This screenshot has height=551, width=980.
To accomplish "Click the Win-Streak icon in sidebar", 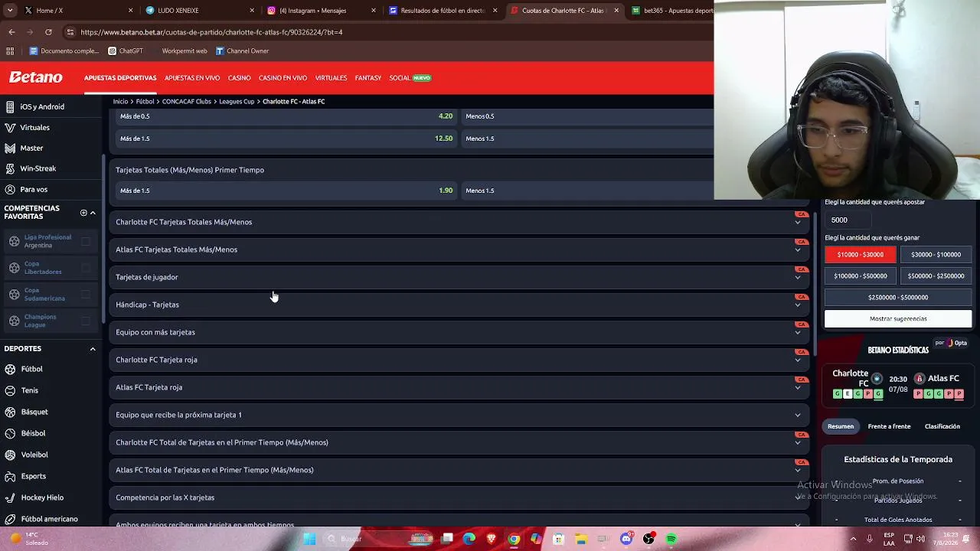I will [x=10, y=168].
